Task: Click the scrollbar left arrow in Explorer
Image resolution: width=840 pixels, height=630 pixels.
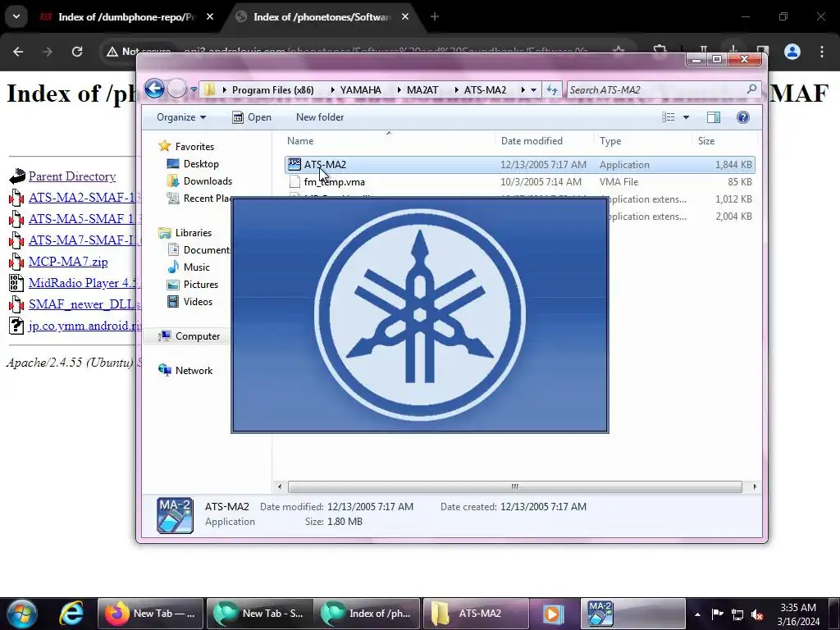Action: (279, 486)
